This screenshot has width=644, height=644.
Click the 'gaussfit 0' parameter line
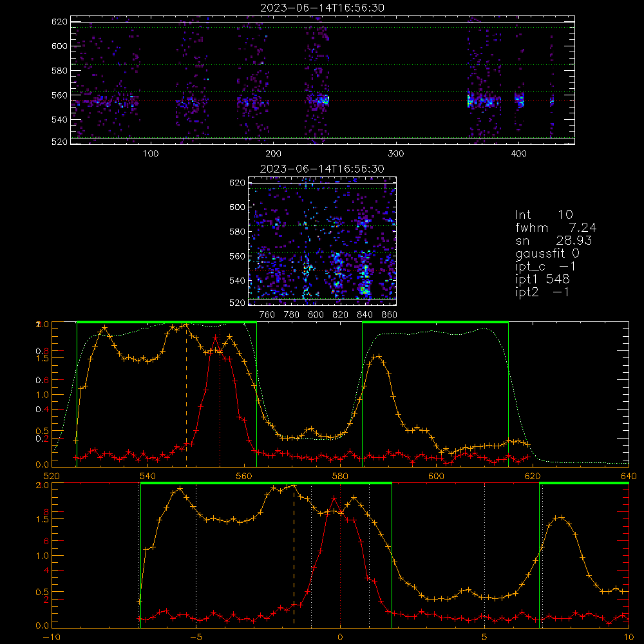pyautogui.click(x=547, y=253)
